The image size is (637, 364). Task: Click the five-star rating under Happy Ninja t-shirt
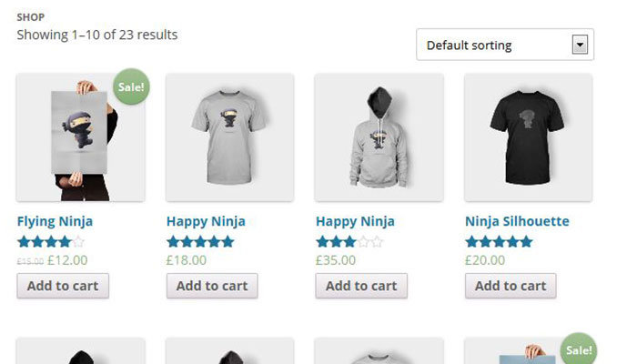(x=200, y=242)
